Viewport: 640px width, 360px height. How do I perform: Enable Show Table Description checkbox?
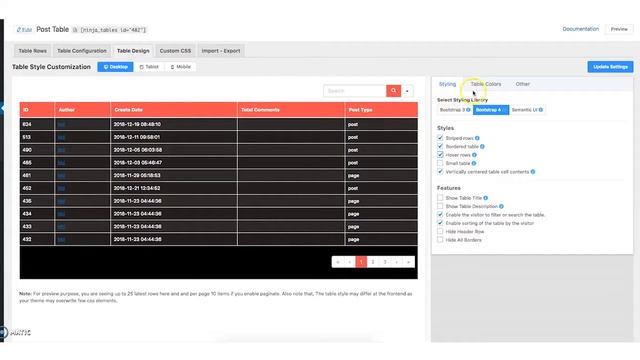coord(440,206)
